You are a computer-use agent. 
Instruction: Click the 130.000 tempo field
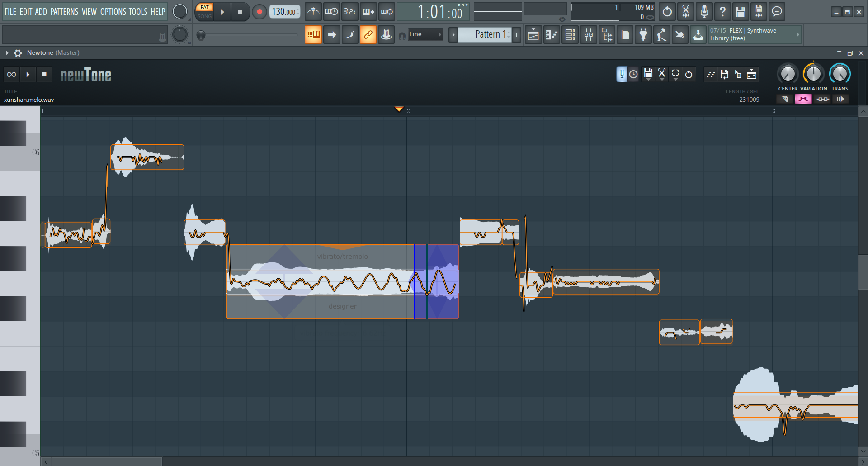pos(284,12)
